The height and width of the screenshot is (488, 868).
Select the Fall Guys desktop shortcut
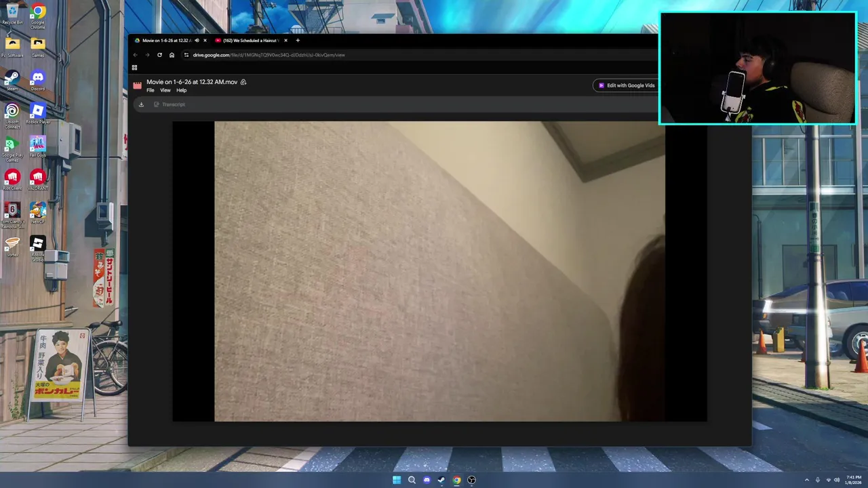pos(38,146)
